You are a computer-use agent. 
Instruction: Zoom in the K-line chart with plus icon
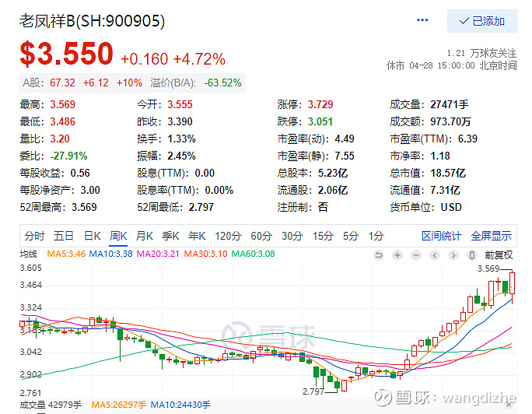pyautogui.click(x=397, y=254)
